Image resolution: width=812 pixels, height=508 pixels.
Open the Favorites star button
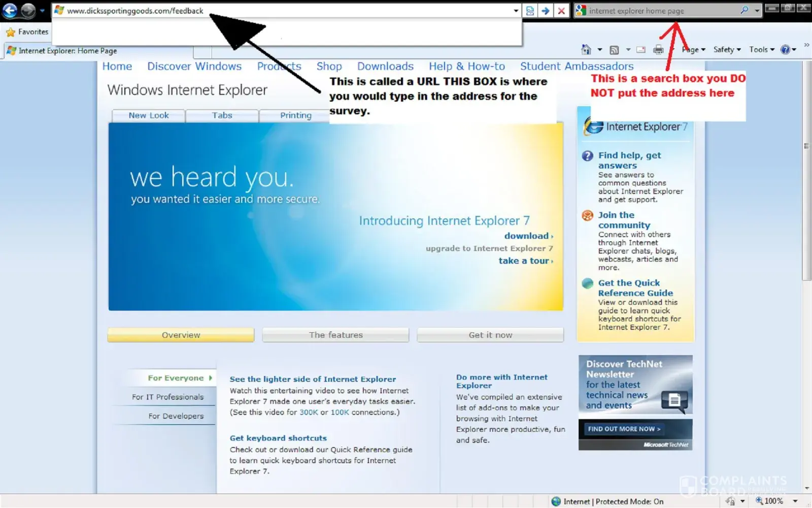27,32
